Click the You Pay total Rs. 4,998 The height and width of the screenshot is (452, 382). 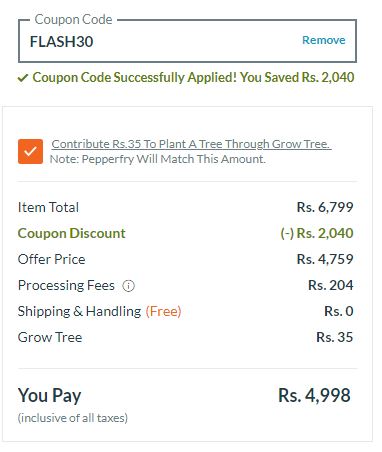[x=314, y=395]
